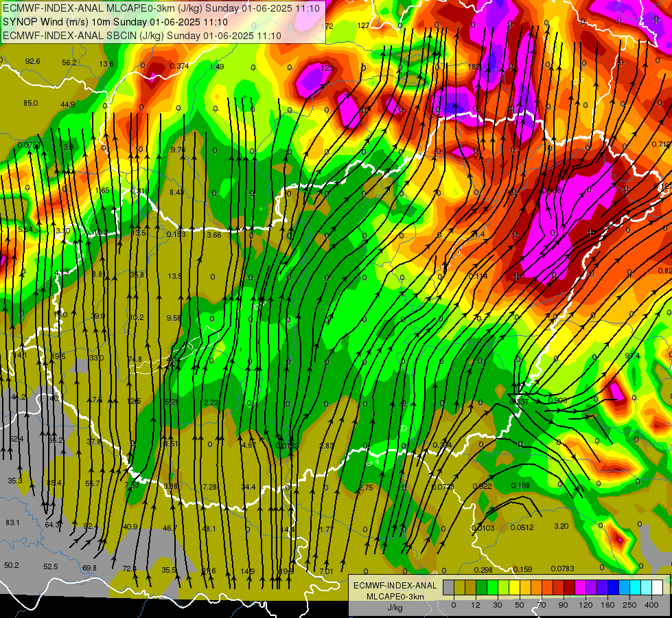Click the map value 52.5
672x618 pixels.
point(51,566)
